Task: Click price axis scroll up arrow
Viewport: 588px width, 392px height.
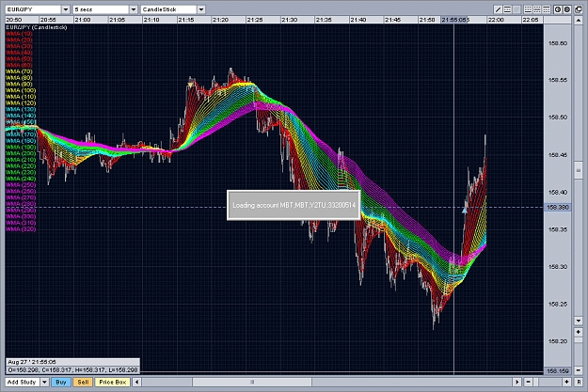Action: [x=578, y=21]
